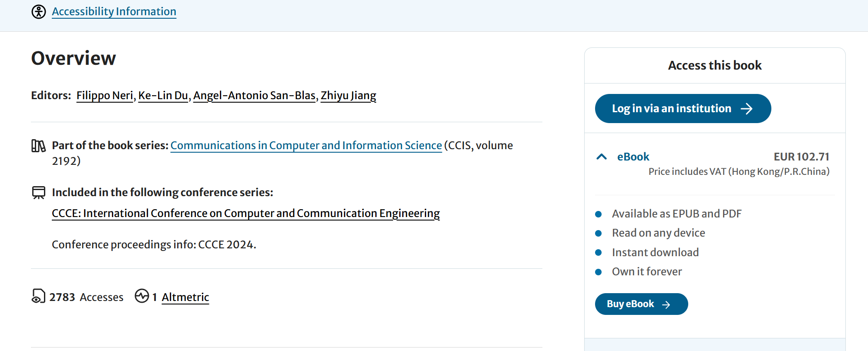Click the EUR 102.71 price
Screen dimensions: 868x351
801,157
